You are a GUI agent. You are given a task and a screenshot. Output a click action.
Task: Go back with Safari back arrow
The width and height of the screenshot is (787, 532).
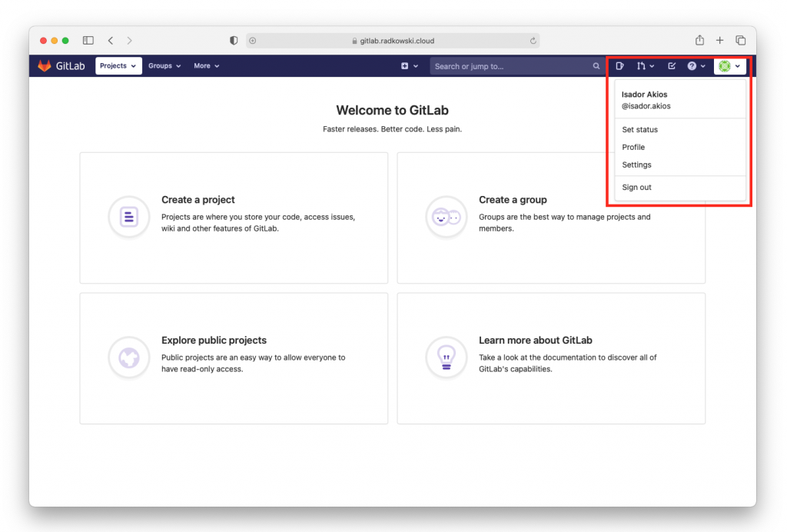(x=111, y=40)
